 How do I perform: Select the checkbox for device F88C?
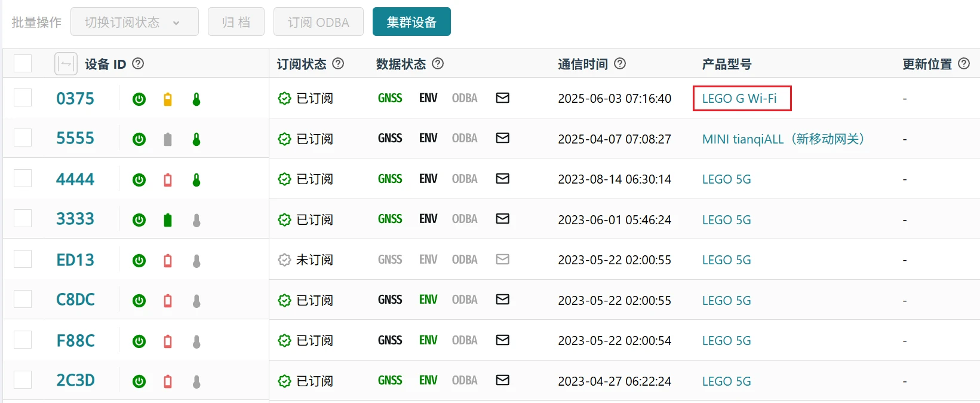tap(23, 340)
